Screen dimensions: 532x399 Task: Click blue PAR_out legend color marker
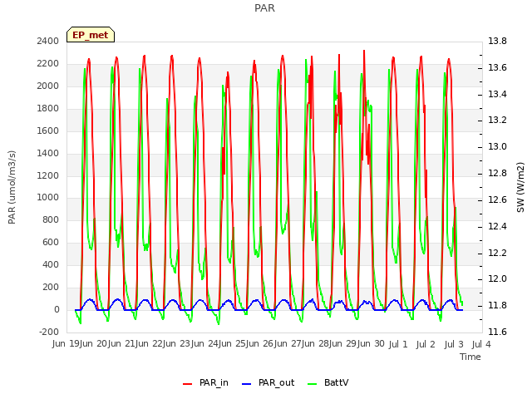pos(246,384)
